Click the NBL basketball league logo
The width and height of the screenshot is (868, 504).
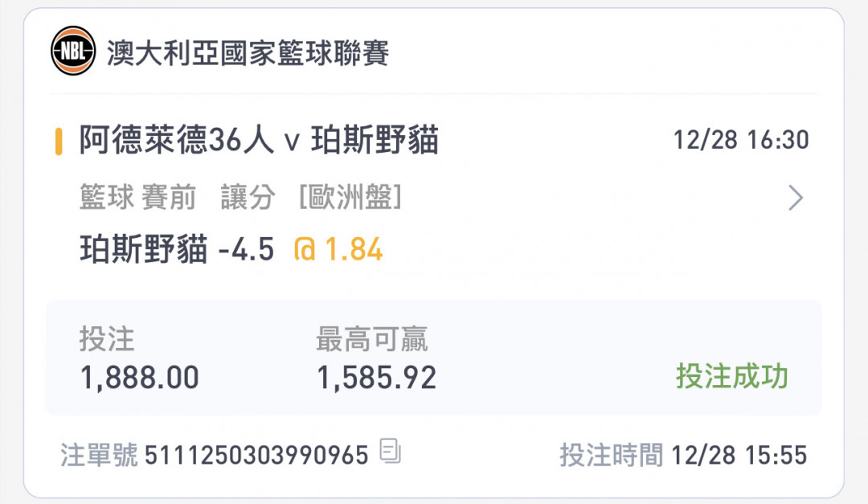click(73, 51)
